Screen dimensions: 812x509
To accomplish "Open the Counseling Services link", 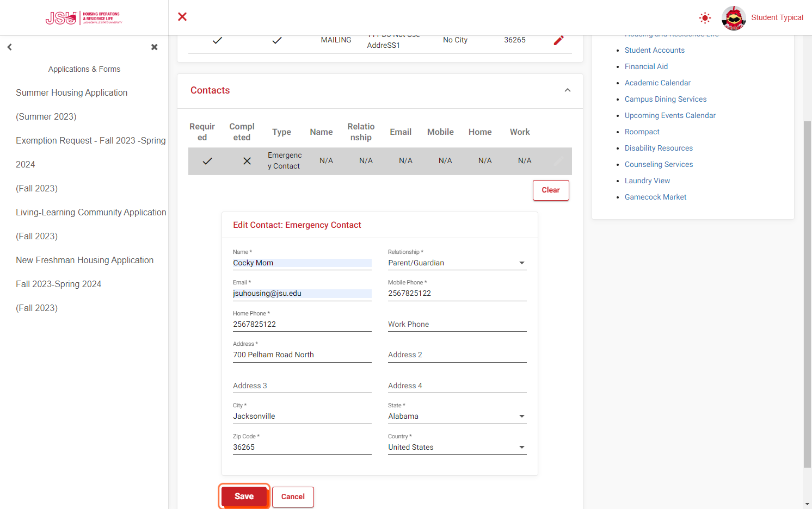I will [659, 165].
